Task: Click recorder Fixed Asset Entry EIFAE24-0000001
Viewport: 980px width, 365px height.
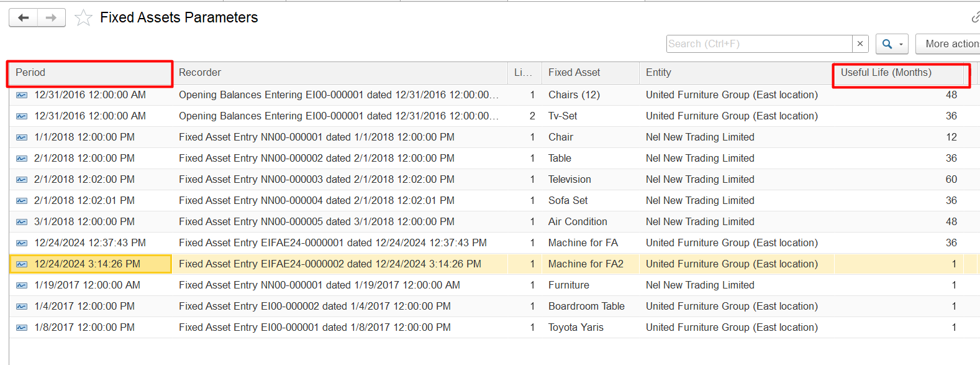Action: pyautogui.click(x=333, y=243)
